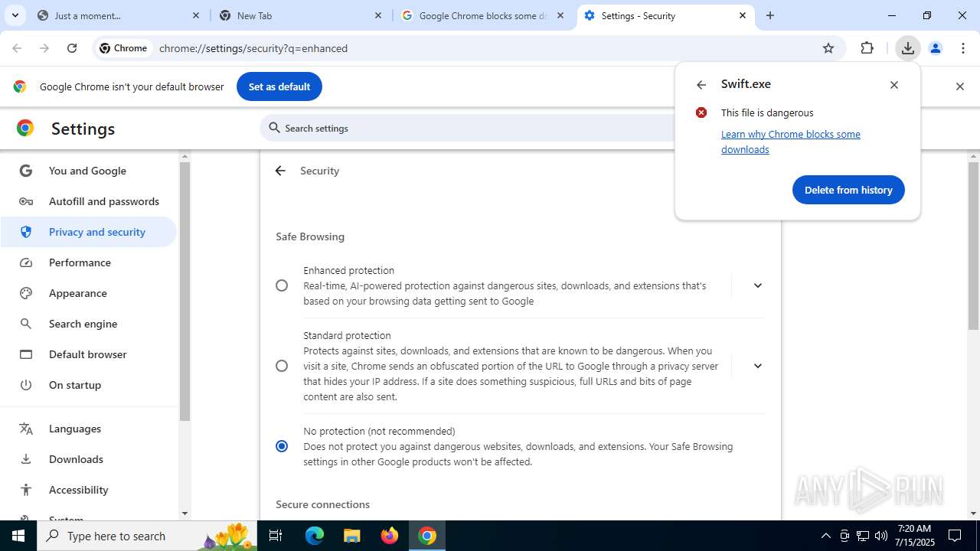Close the 'Settings - Security' tab
The image size is (980, 551).
(x=743, y=15)
